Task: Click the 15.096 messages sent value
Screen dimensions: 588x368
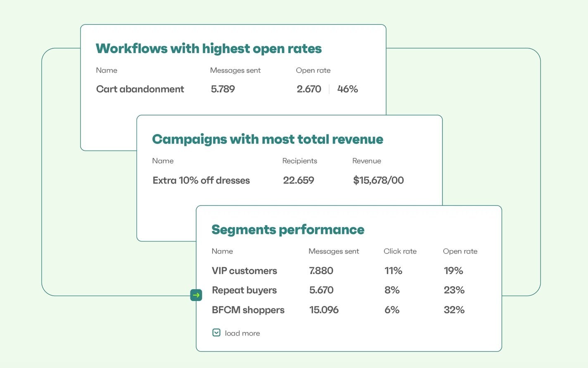Action: coord(324,310)
